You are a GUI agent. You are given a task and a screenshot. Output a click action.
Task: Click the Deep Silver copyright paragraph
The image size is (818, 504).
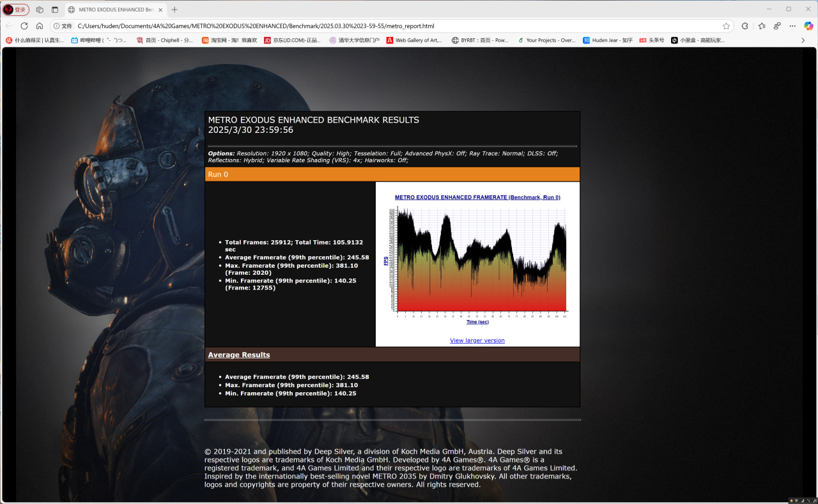click(391, 468)
